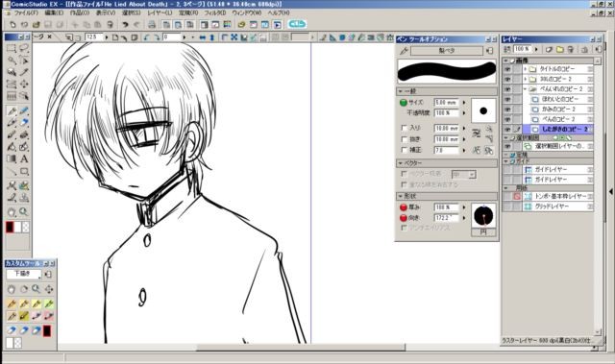Flip canvas vertically with blue arrow icon
This screenshot has width=615, height=364.
point(211,37)
